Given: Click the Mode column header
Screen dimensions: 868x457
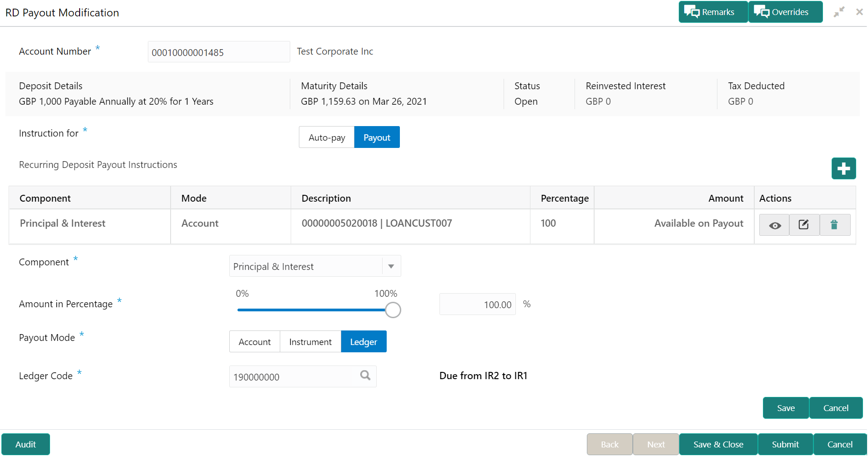Looking at the screenshot, I should pyautogui.click(x=231, y=198).
